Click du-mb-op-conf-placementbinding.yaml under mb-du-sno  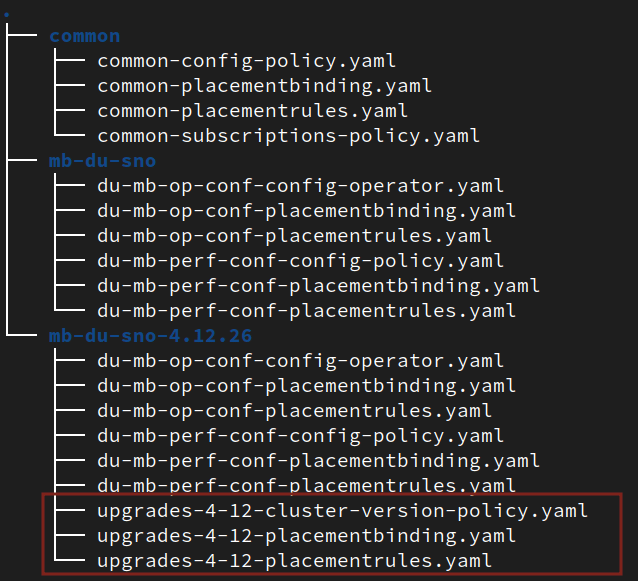(x=307, y=211)
